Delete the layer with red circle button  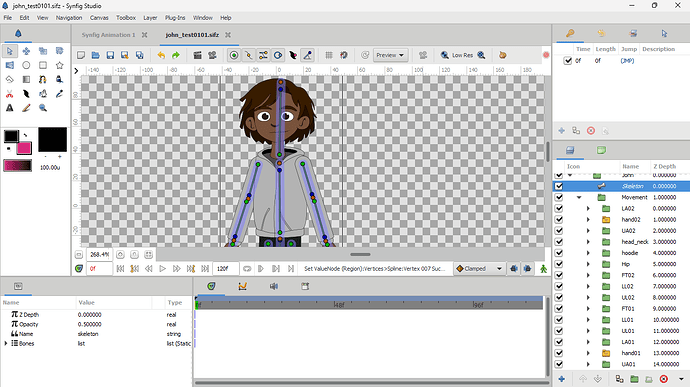tap(664, 379)
